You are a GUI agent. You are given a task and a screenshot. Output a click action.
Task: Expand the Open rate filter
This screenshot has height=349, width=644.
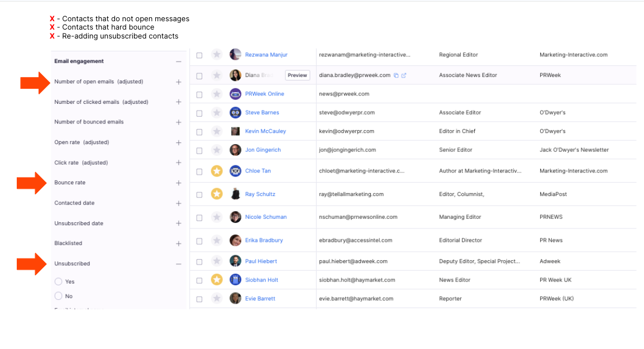click(x=179, y=142)
